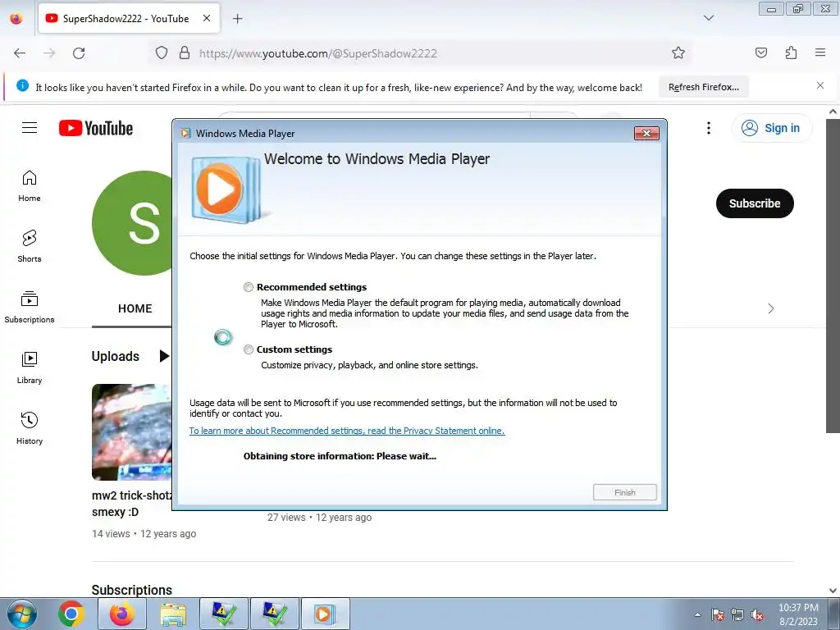This screenshot has width=840, height=630.
Task: Click the site security padlock icon
Action: (x=185, y=53)
